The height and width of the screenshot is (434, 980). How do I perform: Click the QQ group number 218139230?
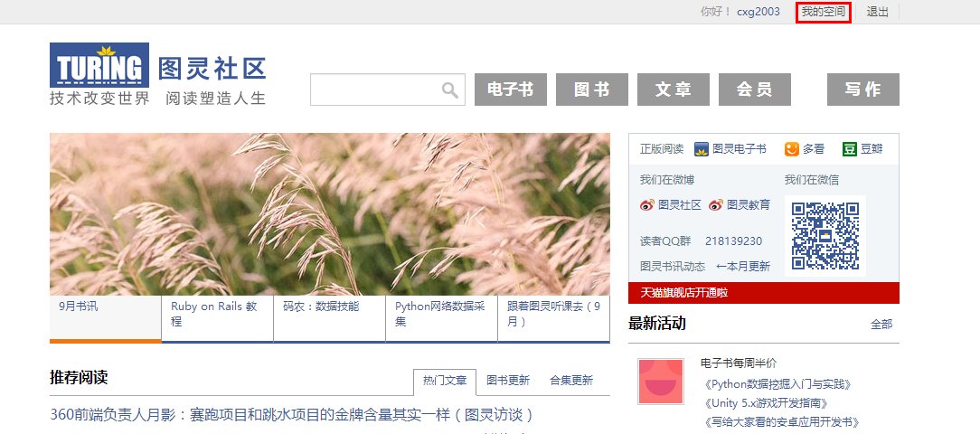734,241
